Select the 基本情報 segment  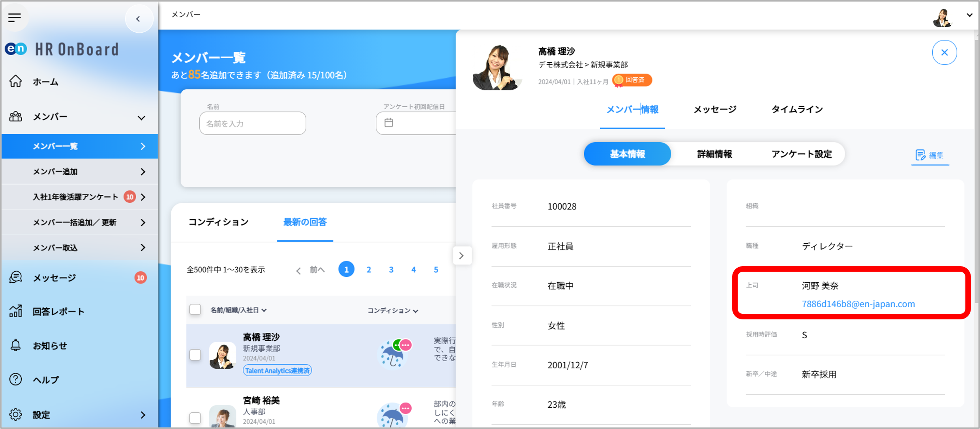tap(628, 154)
